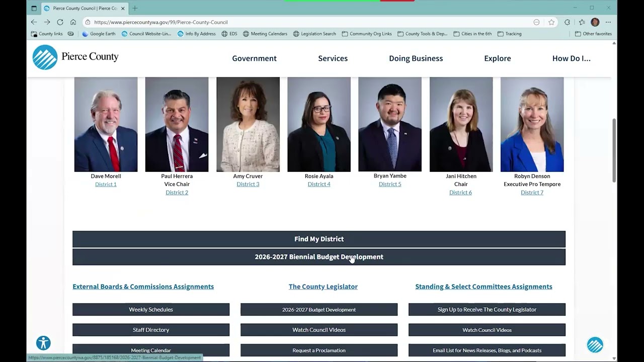Click the Pierce County logo
This screenshot has height=362, width=644.
coord(75,57)
